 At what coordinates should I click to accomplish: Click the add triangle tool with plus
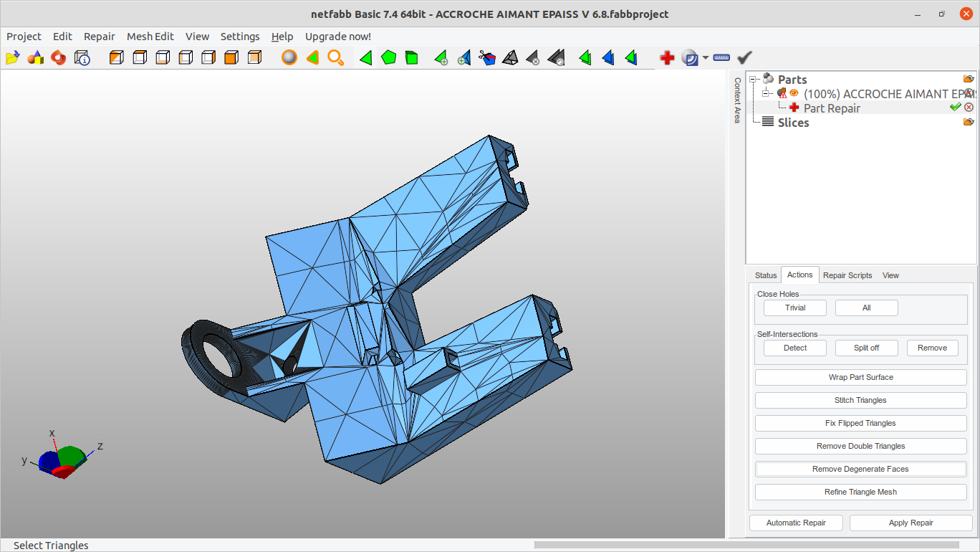coord(441,58)
